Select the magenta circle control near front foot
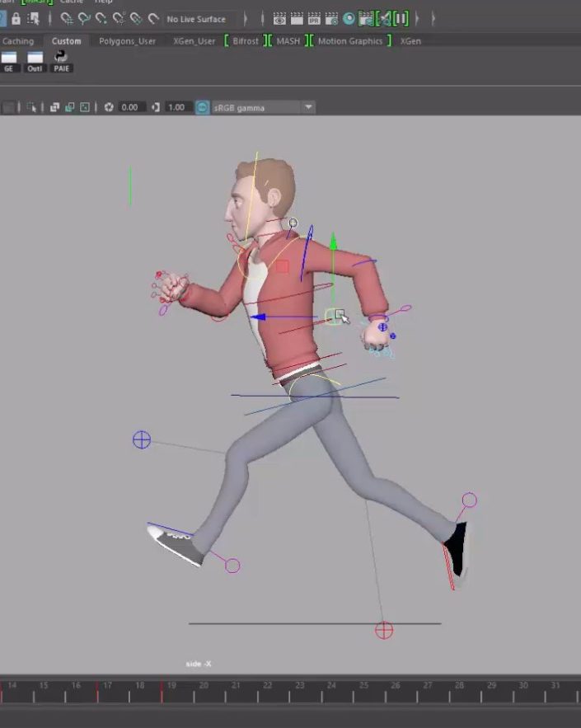This screenshot has height=728, width=581. tap(232, 566)
